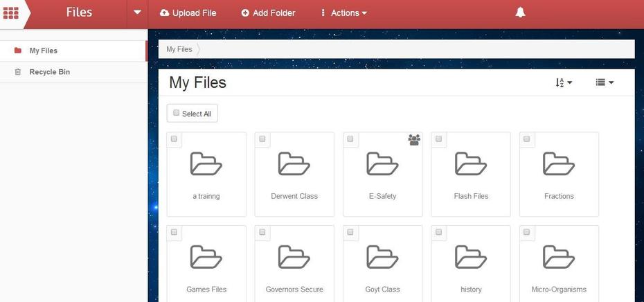Check the Micro-Organisms folder checkbox

point(526,232)
